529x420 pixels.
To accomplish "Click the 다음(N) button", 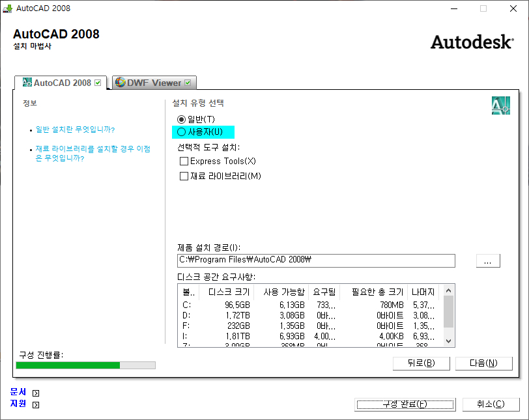I will pyautogui.click(x=484, y=363).
